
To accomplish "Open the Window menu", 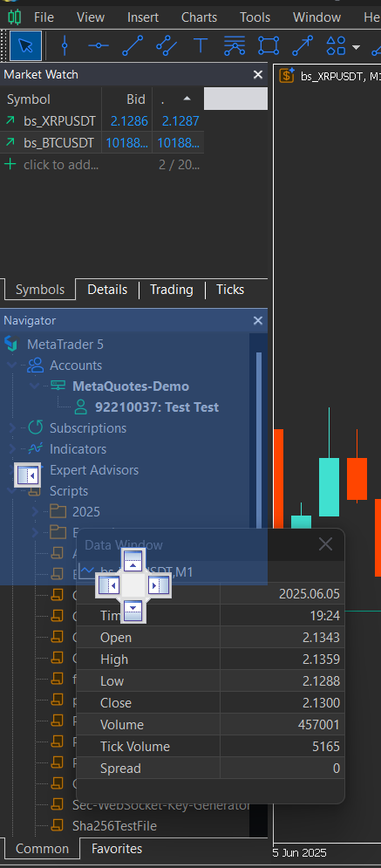I will pyautogui.click(x=316, y=17).
